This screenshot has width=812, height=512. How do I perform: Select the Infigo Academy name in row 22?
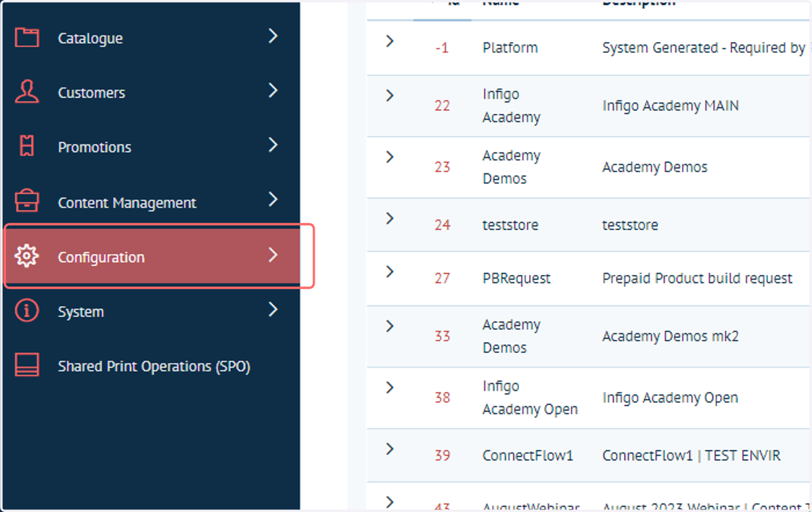(512, 106)
